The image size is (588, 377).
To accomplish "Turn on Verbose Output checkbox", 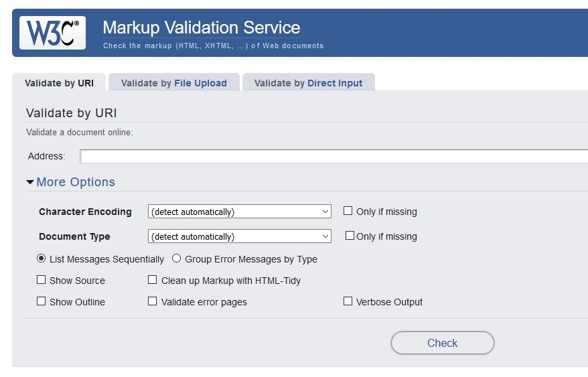I will pyautogui.click(x=348, y=302).
